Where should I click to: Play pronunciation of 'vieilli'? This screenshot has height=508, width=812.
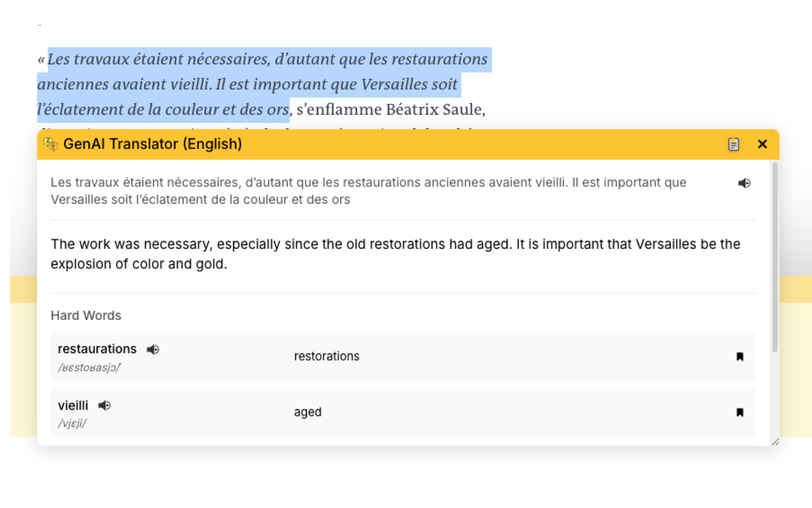(105, 405)
